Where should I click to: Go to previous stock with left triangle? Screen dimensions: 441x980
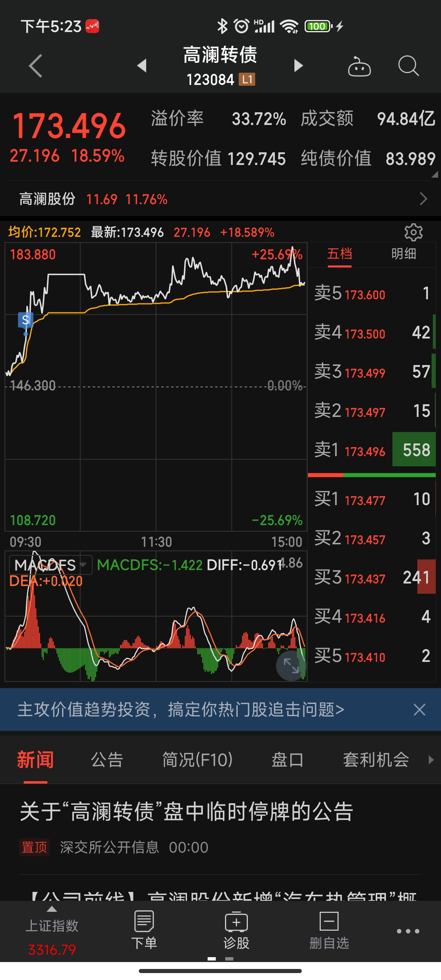tap(142, 65)
